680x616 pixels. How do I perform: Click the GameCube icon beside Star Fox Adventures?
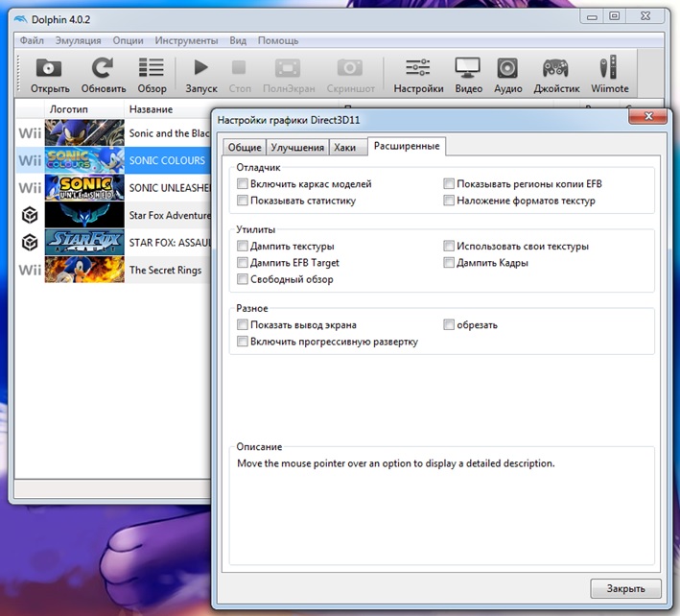[x=30, y=215]
